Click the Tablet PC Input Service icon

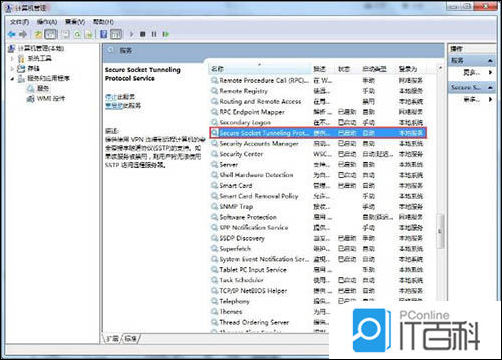[x=214, y=270]
